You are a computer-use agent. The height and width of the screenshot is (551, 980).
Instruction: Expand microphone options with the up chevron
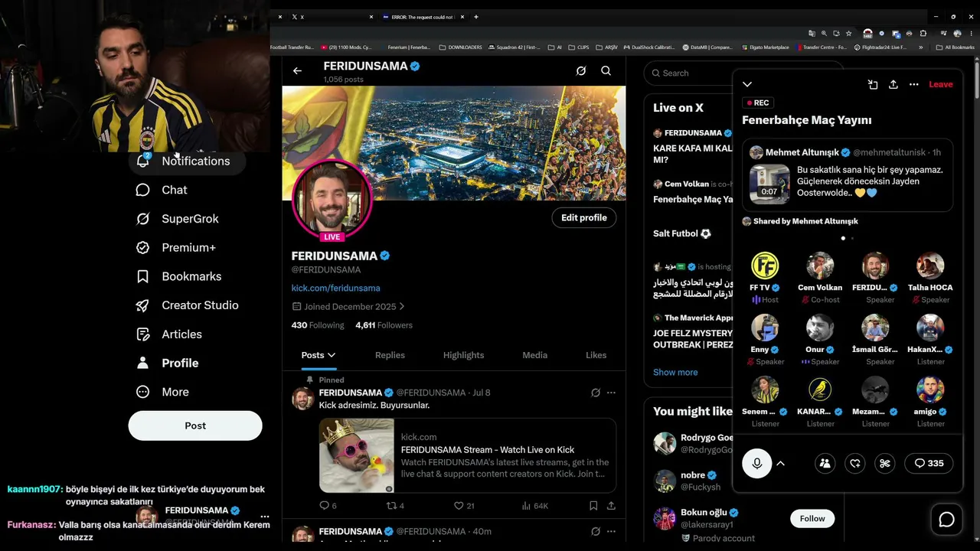tap(780, 463)
